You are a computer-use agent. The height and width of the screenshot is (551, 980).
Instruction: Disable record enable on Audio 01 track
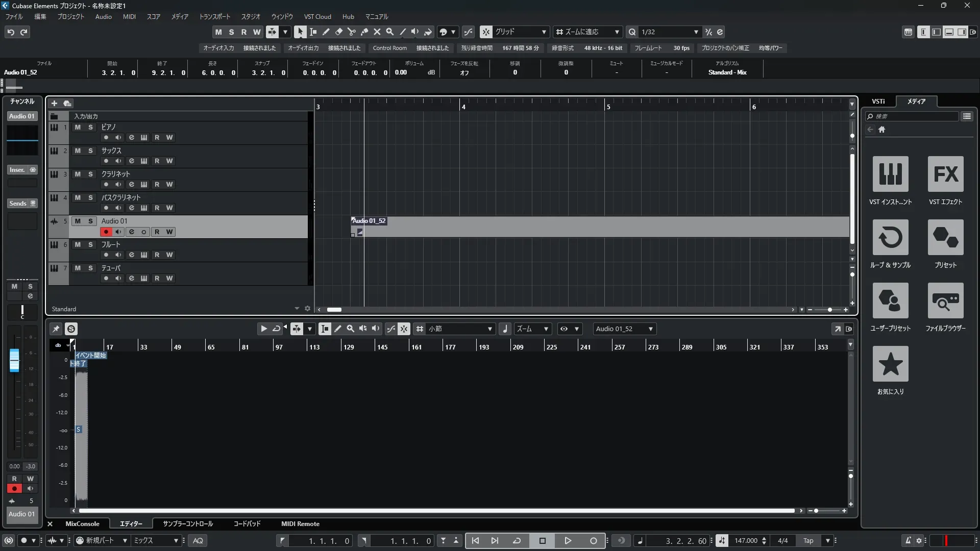[106, 232]
